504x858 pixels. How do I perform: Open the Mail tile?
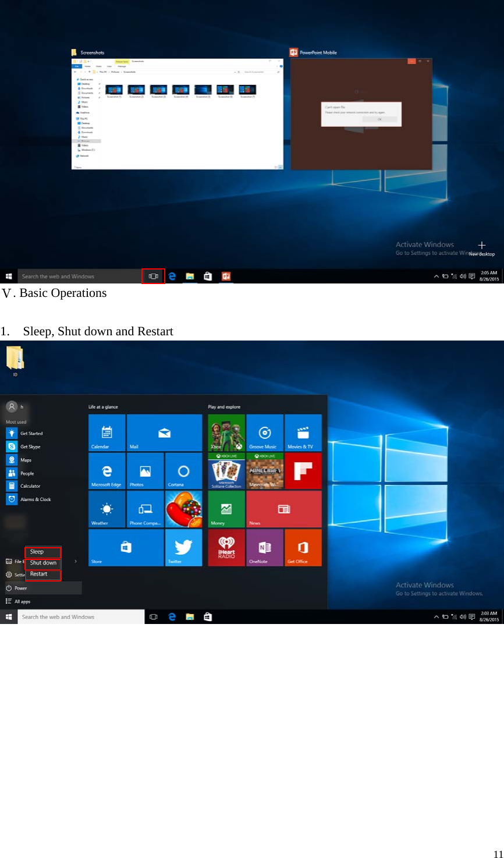pyautogui.click(x=164, y=432)
